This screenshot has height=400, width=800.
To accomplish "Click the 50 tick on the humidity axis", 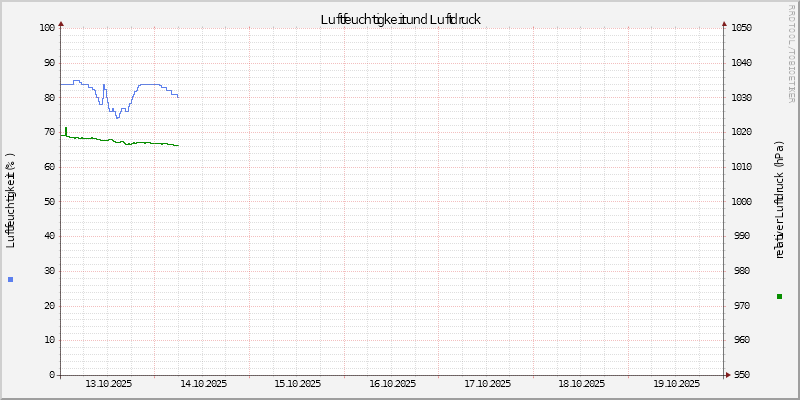I will (49, 201).
